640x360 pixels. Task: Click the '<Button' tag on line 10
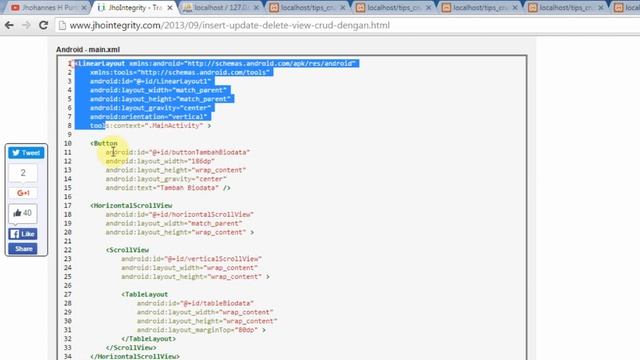click(x=104, y=143)
